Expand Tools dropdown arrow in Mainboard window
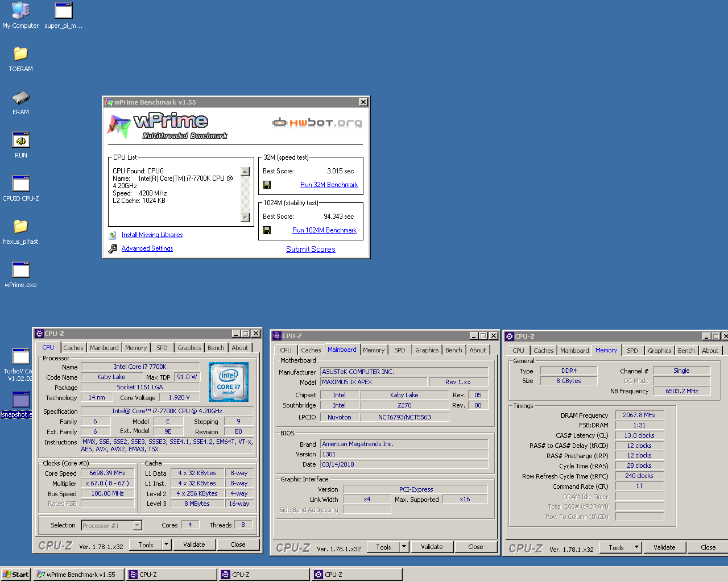 pos(404,547)
